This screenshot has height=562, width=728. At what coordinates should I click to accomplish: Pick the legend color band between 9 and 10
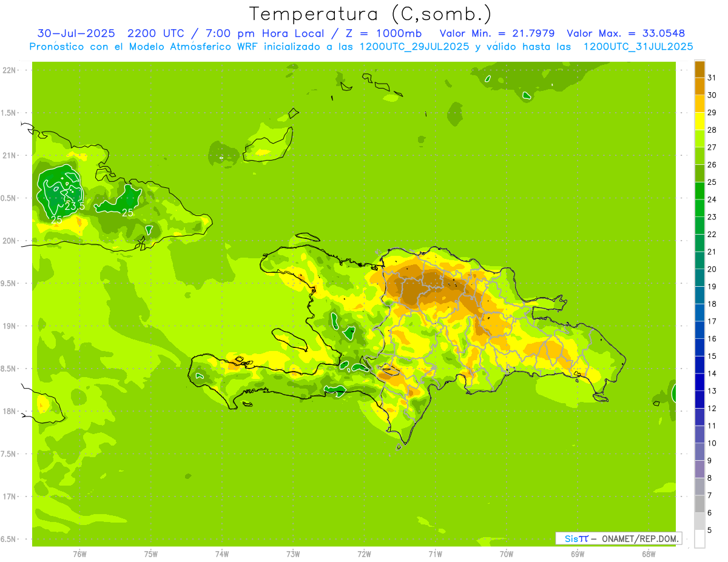coord(699,452)
